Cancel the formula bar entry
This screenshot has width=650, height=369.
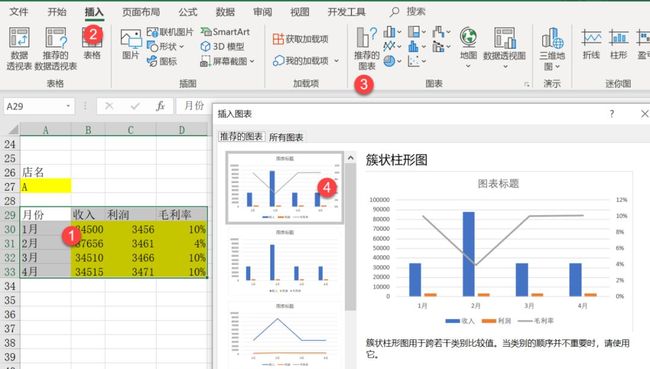point(109,106)
